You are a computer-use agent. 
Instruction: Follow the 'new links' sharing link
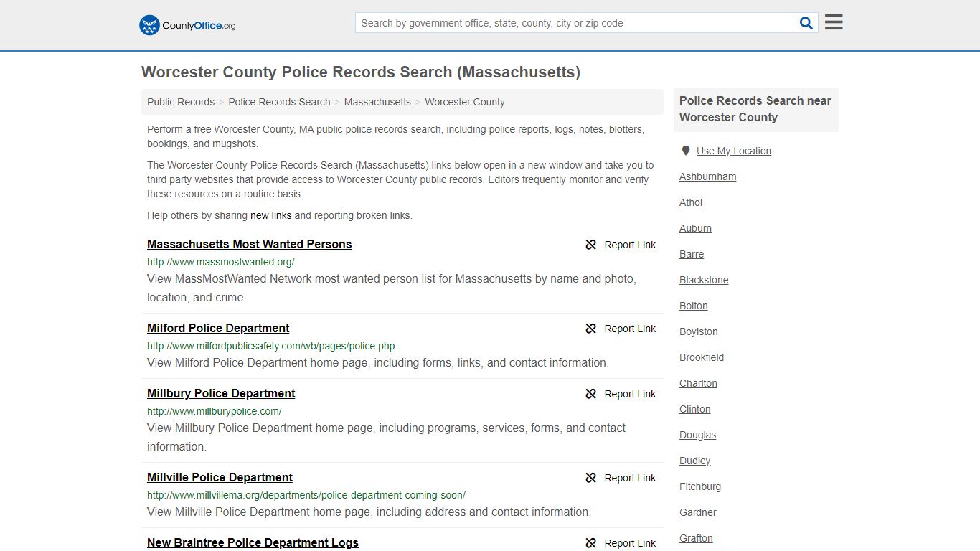pos(270,215)
